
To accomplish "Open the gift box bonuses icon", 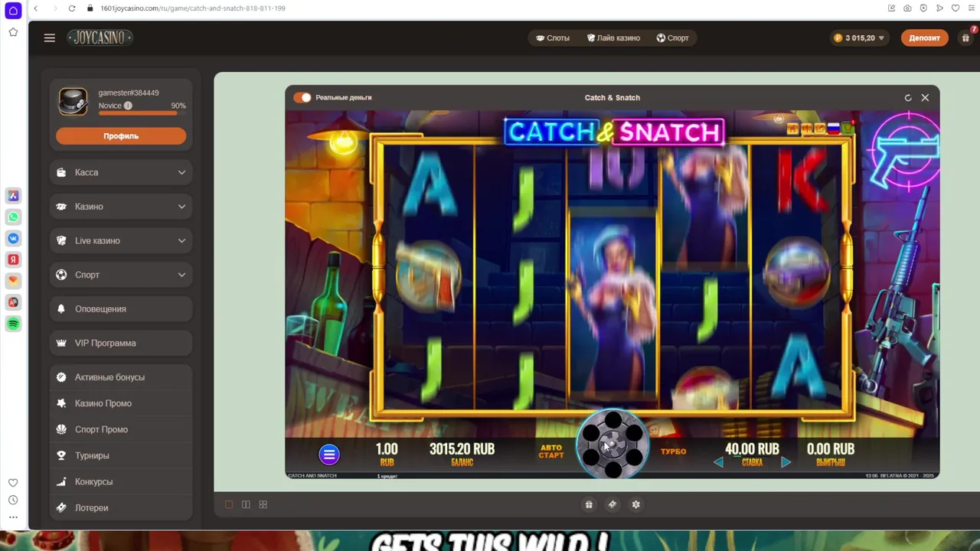I will point(965,37).
